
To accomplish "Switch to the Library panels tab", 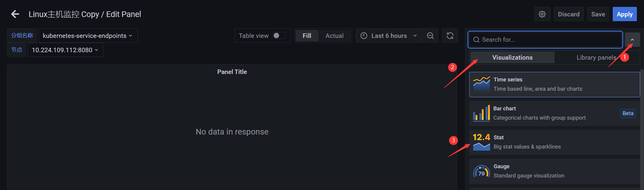I will point(596,57).
